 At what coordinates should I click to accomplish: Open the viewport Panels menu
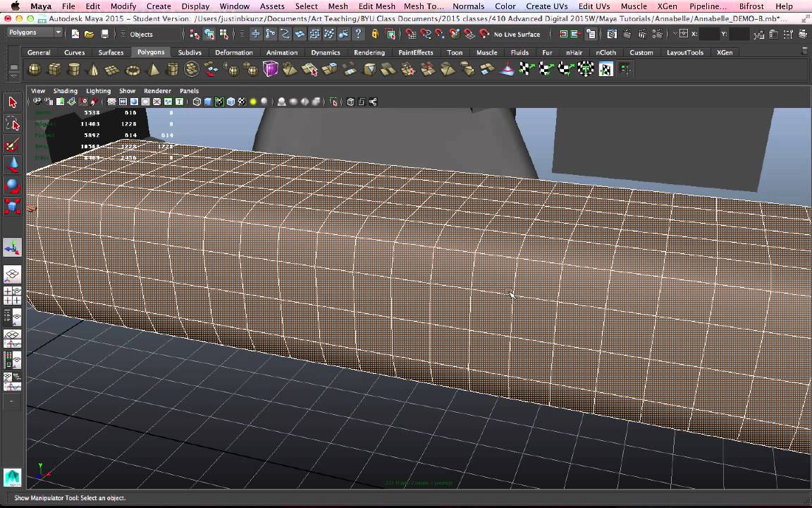click(189, 91)
